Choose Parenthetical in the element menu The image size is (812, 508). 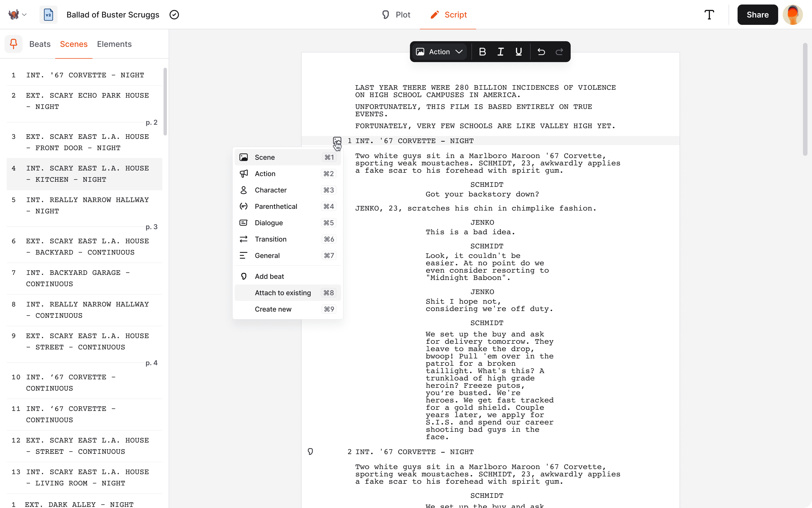(x=288, y=206)
